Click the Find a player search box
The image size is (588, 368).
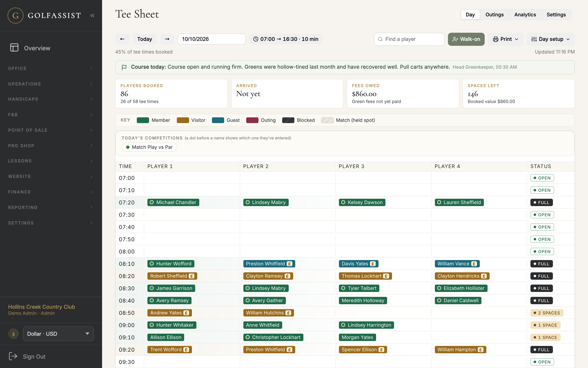tap(409, 39)
